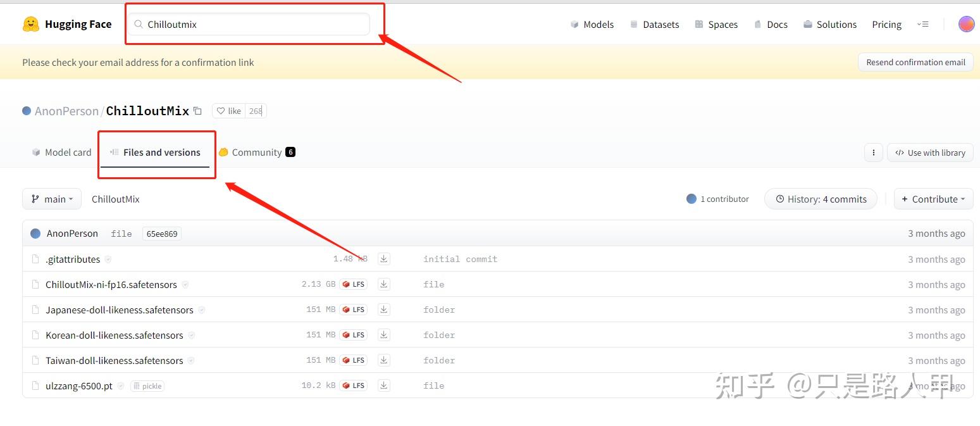Click safety scan icon next to Taiwan-doll-likeness

(x=191, y=360)
